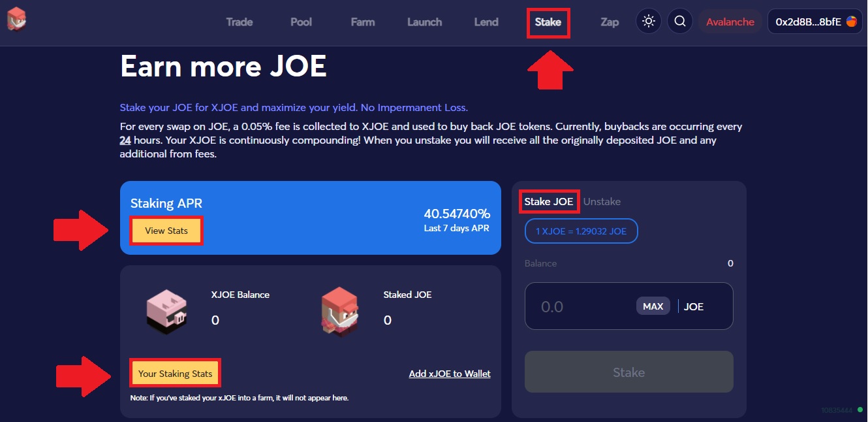868x422 pixels.
Task: Click the Avalanche network button
Action: (x=730, y=22)
